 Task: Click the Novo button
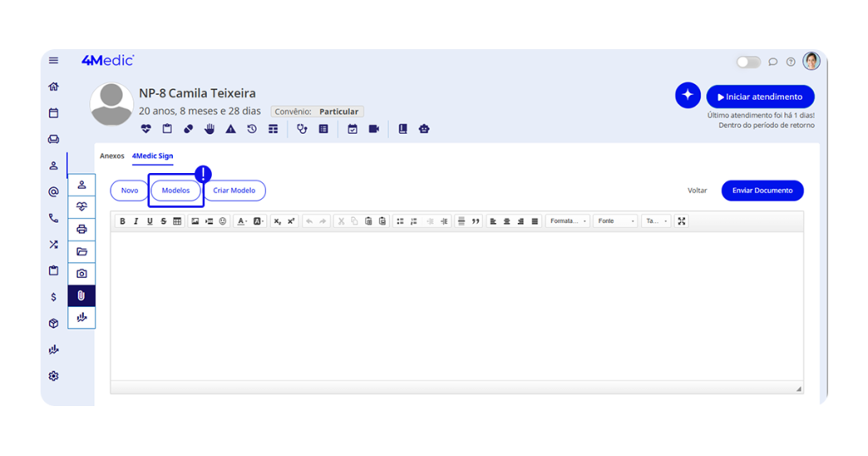click(x=130, y=191)
